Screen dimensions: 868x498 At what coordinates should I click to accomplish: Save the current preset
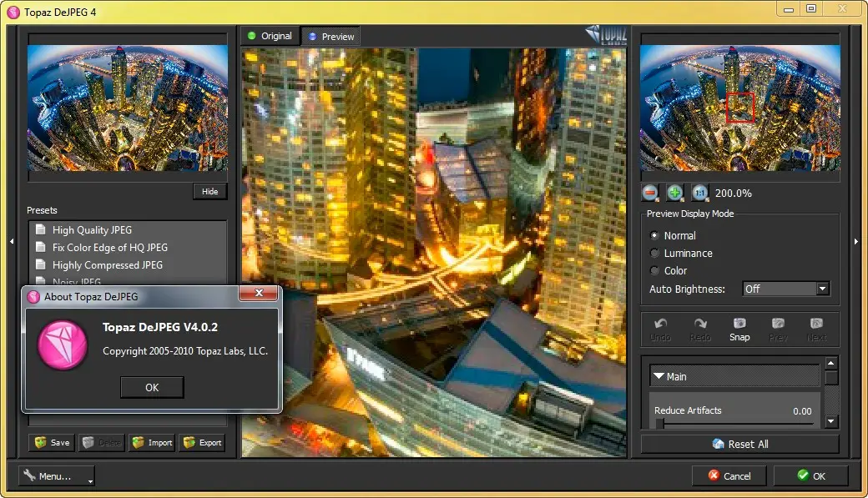(x=52, y=443)
